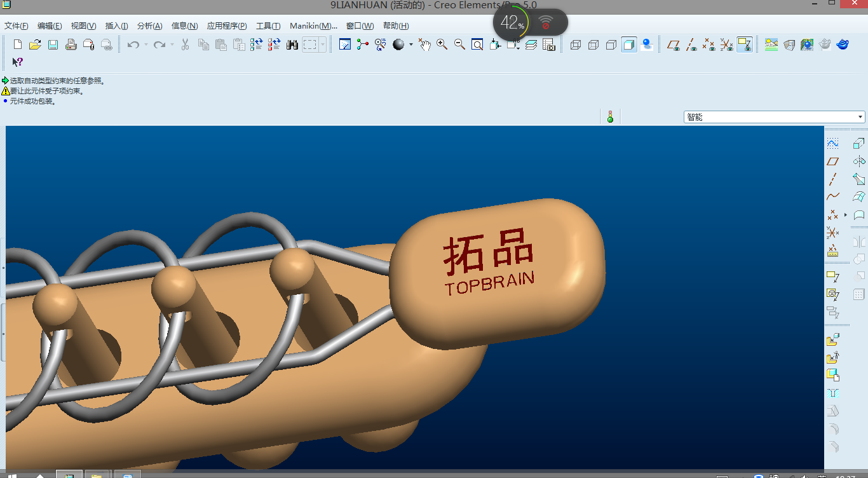Select the pan hand view tool
This screenshot has width=868, height=478.
point(424,44)
